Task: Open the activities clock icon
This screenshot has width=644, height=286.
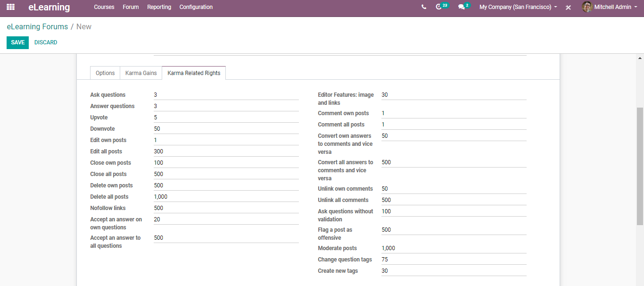Action: [439, 7]
